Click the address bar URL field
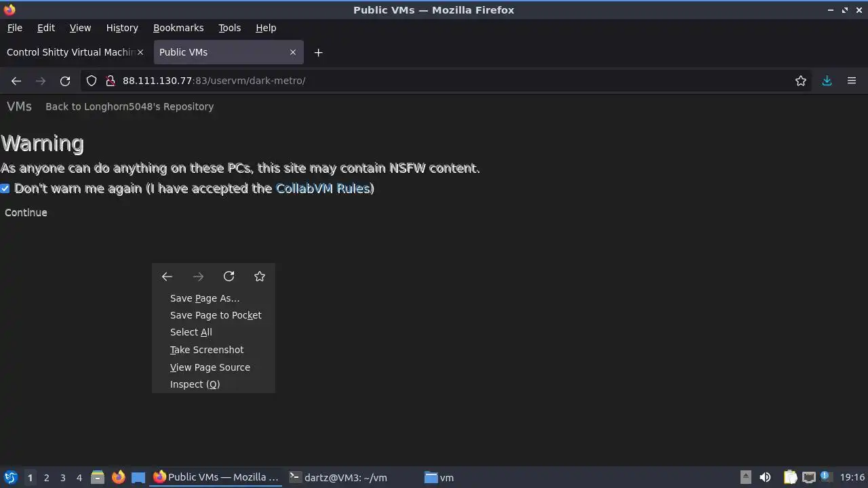The width and height of the screenshot is (868, 488). point(448,81)
